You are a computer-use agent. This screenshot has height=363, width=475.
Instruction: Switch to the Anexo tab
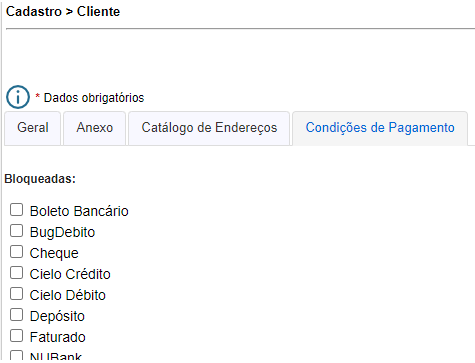click(95, 128)
